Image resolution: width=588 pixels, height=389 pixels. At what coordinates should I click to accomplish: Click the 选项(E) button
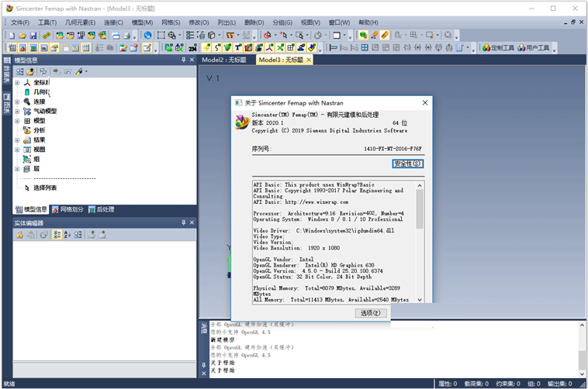(370, 313)
